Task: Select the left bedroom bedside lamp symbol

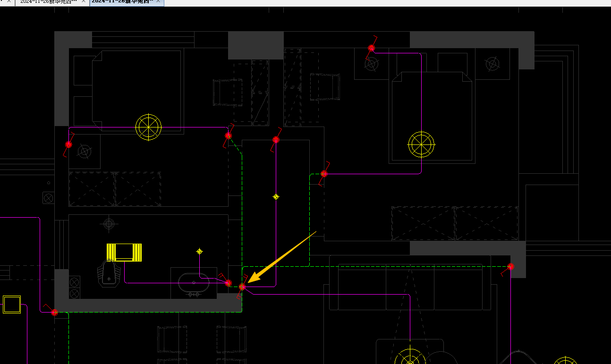Action: (85, 152)
